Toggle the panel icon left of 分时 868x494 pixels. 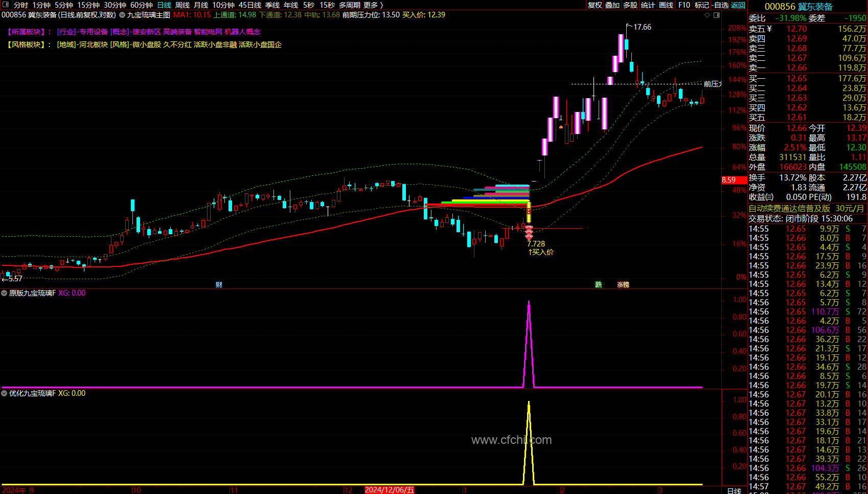[6, 5]
